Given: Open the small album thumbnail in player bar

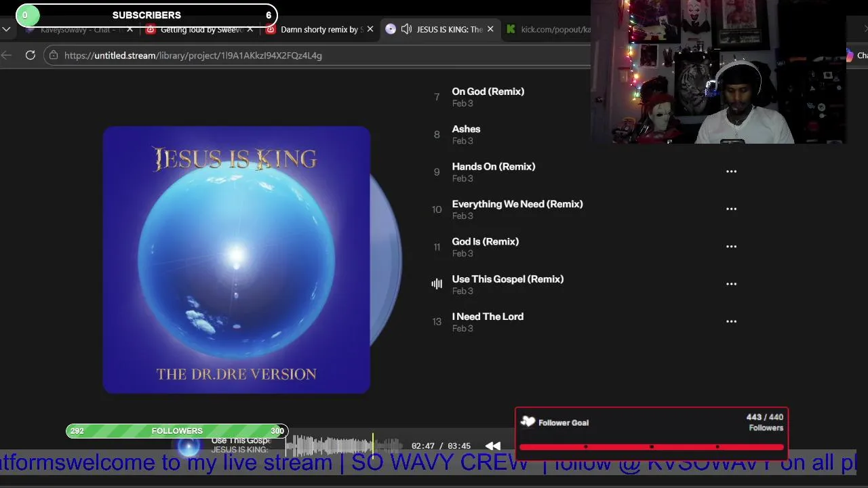Looking at the screenshot, I should (188, 446).
